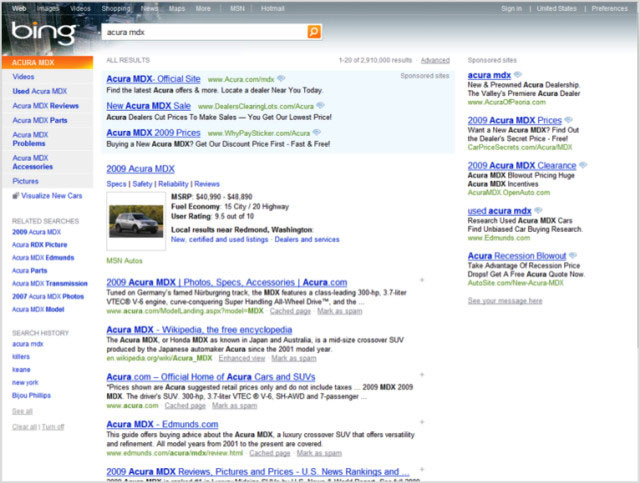
Task: Open search history item 'Bijou Phillips'
Action: click(x=31, y=395)
